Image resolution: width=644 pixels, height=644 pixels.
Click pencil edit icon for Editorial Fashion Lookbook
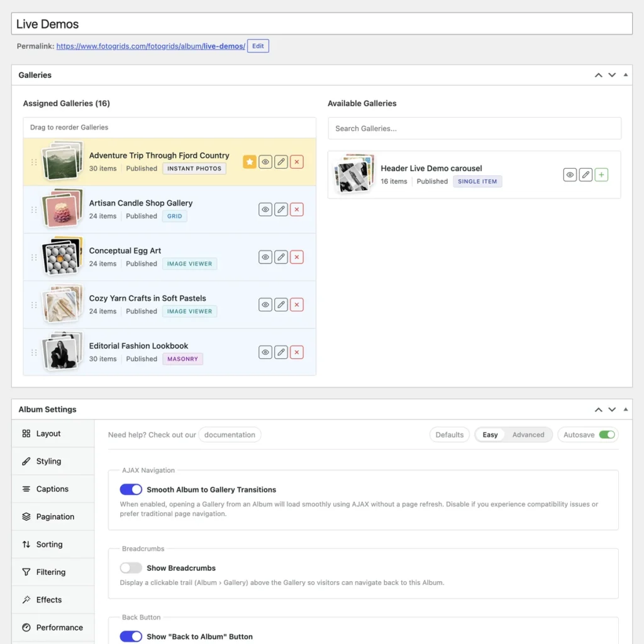tap(281, 352)
